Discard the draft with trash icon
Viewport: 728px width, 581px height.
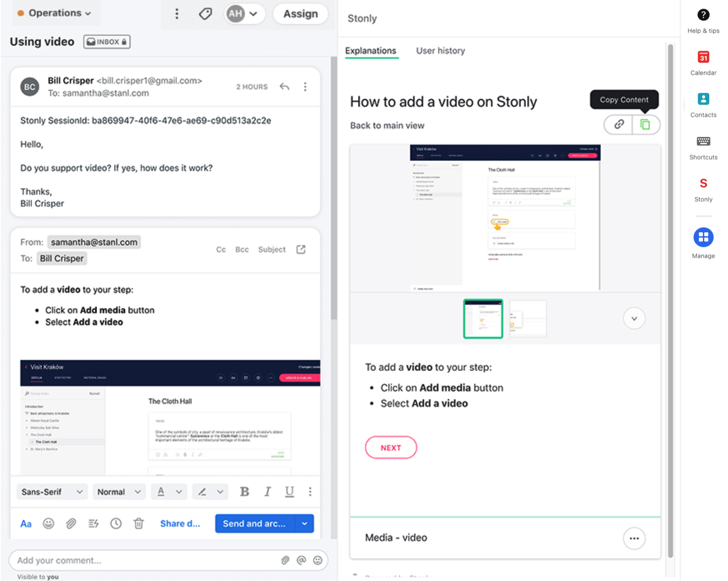tap(139, 523)
